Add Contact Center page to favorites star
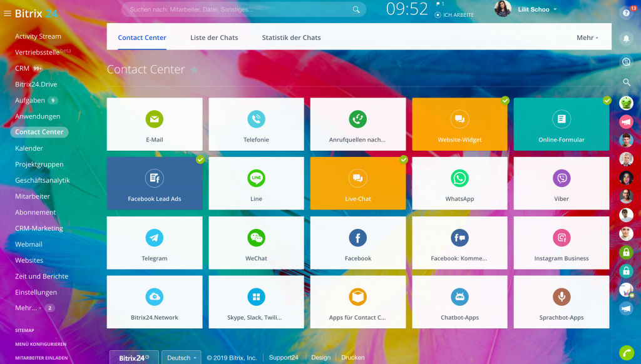Screen dimensions: 641x364 pyautogui.click(x=195, y=70)
